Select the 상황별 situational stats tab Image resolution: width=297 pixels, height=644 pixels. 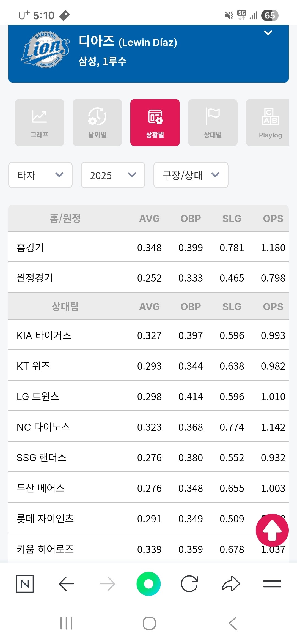coord(155,122)
